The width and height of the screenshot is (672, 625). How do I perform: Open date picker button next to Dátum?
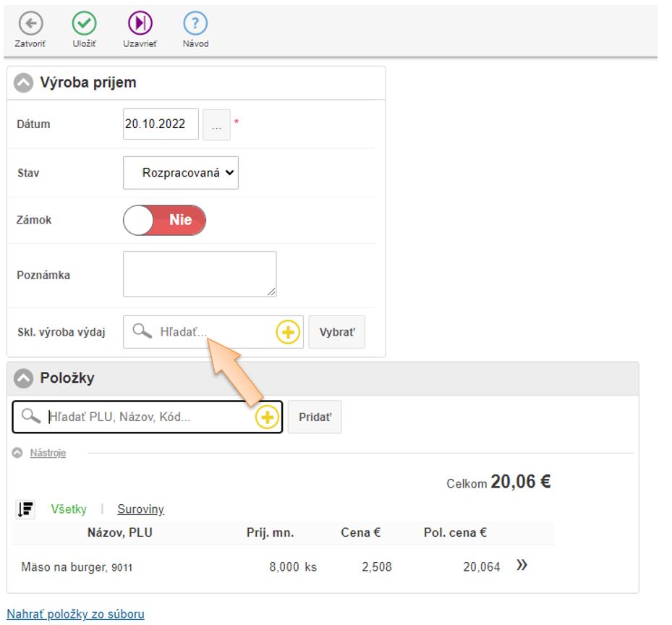pyautogui.click(x=216, y=124)
